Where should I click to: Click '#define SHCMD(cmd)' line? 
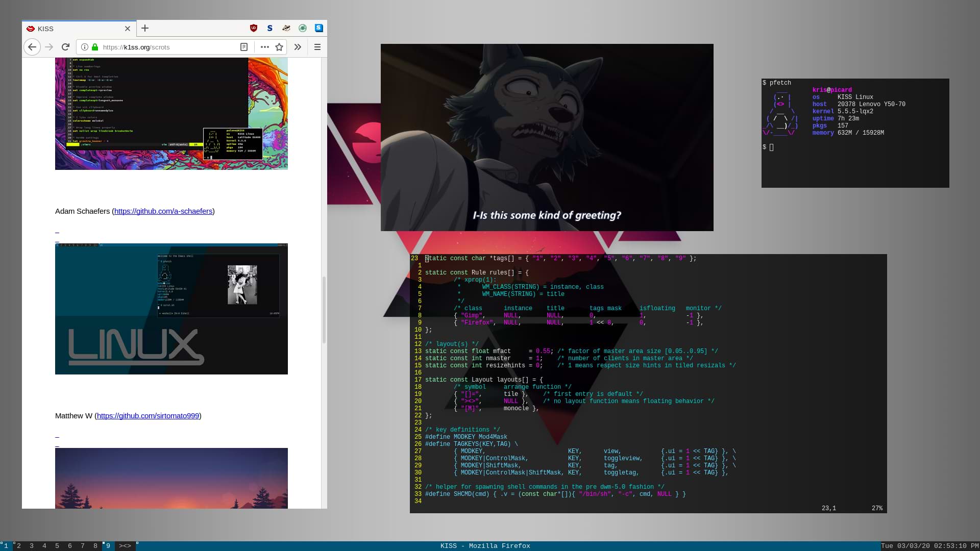click(555, 494)
